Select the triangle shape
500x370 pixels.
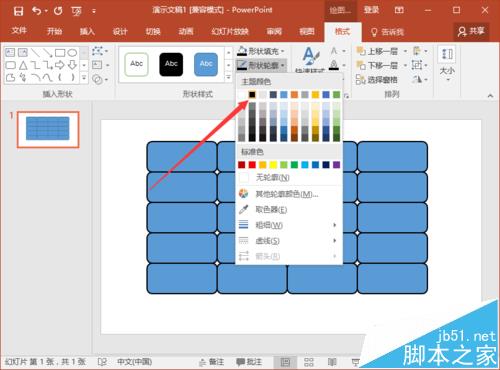click(23, 65)
